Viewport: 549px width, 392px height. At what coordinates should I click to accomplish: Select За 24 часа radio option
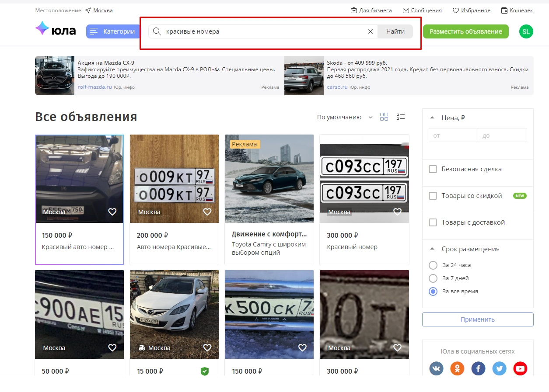point(433,265)
